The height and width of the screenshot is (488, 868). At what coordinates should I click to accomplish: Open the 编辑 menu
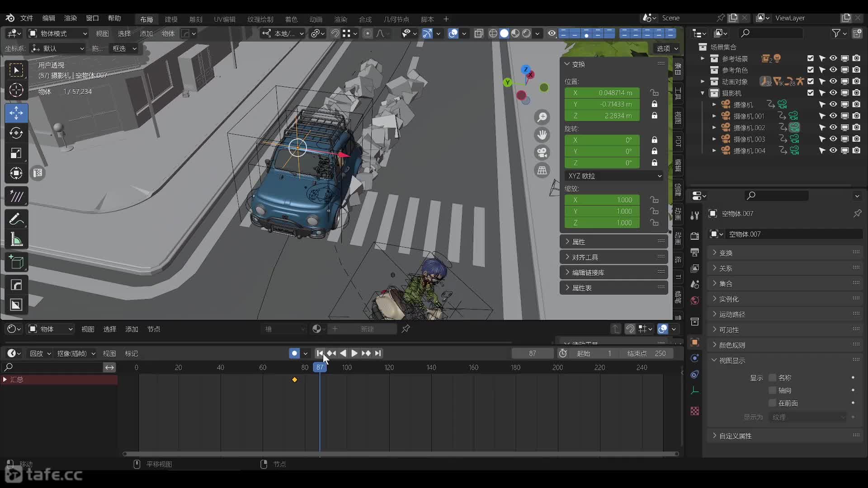pyautogui.click(x=48, y=18)
